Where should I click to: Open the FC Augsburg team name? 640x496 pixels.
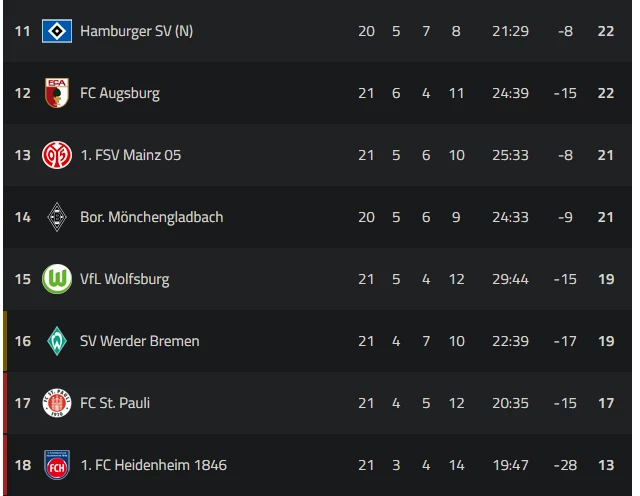tap(120, 93)
